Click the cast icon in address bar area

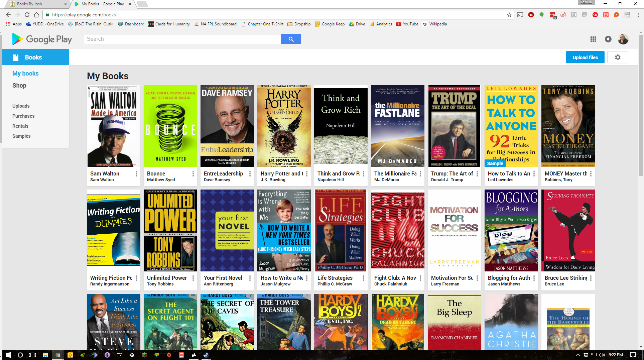(520, 15)
